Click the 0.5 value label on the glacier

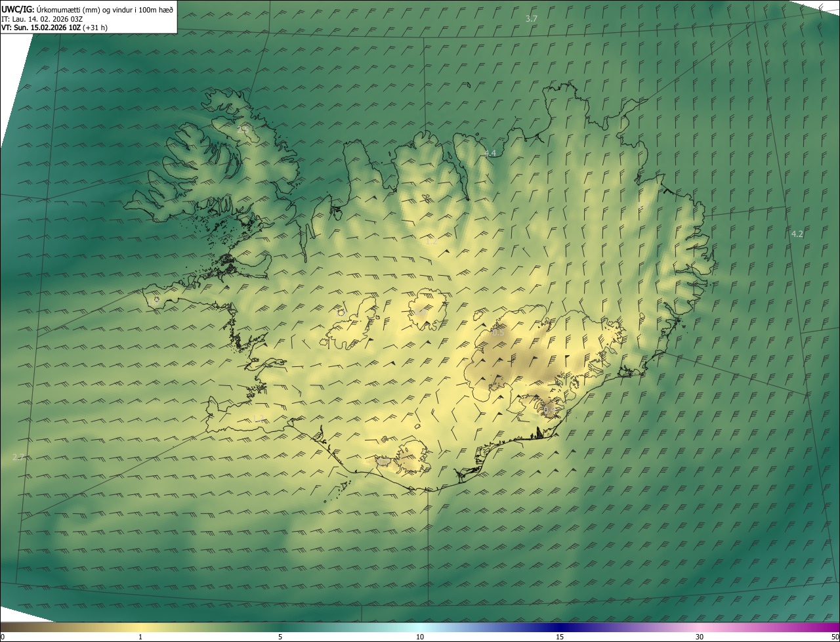click(x=497, y=332)
